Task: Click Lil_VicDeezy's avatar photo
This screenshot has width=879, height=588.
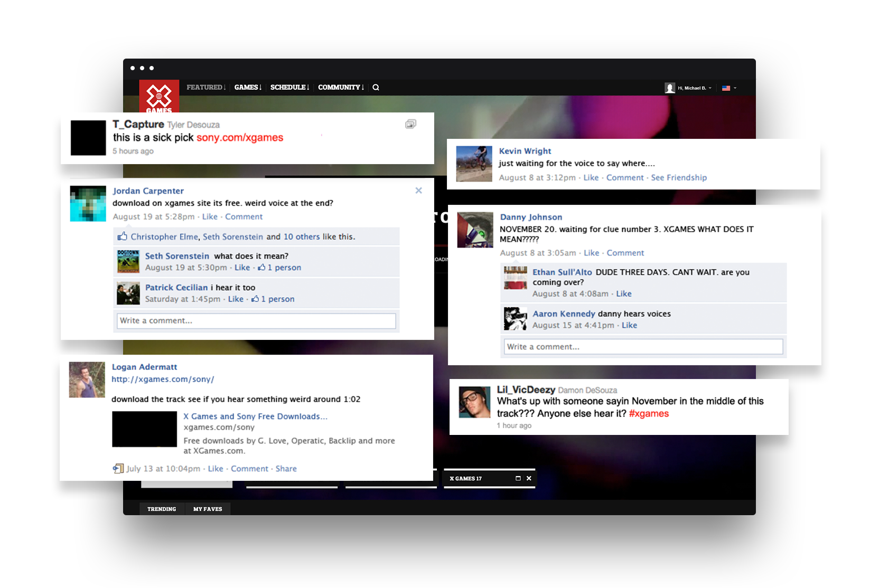Action: tap(474, 402)
